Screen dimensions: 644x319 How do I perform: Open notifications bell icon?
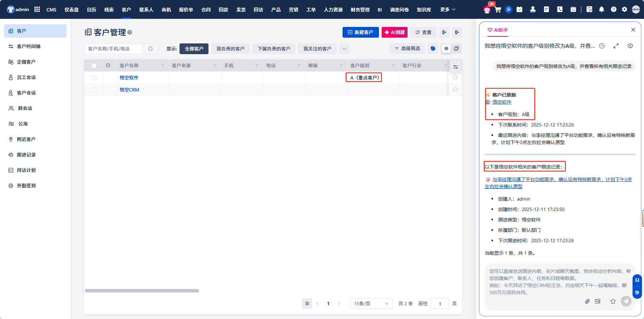pos(602,9)
